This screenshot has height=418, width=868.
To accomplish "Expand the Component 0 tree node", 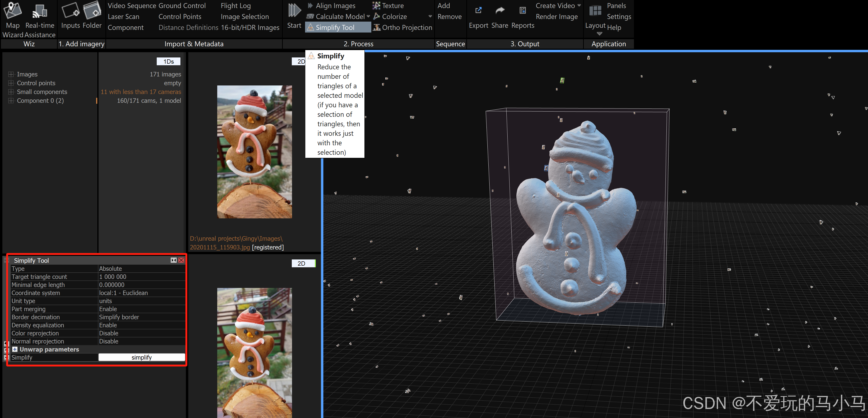I will click(x=11, y=100).
